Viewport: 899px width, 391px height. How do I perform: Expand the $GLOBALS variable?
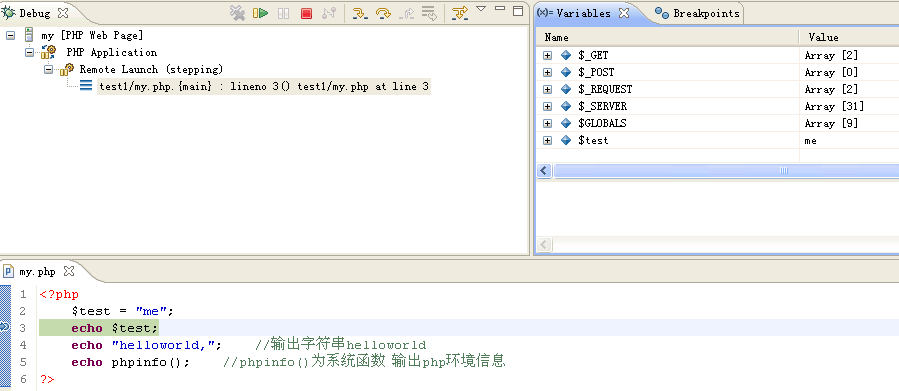tap(548, 123)
